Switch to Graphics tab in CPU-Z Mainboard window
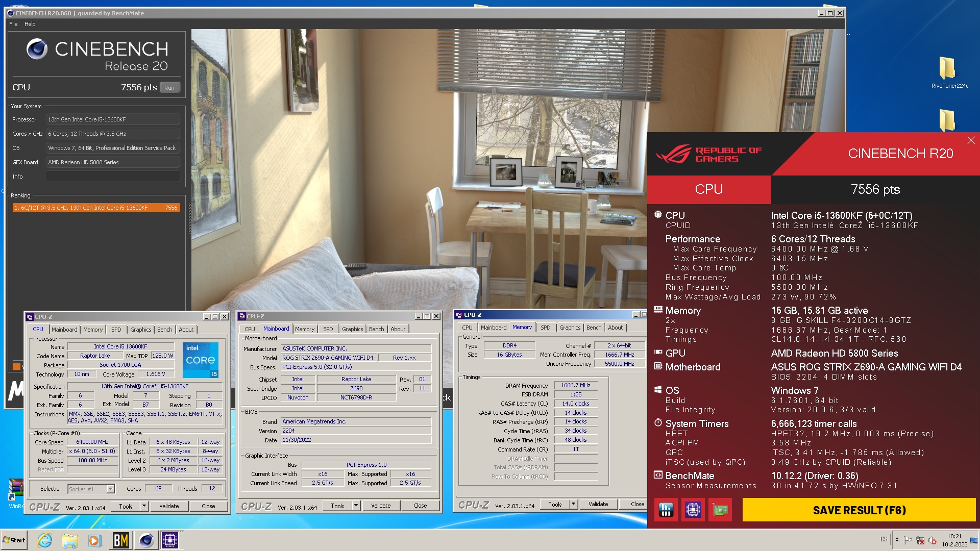The image size is (980, 551). (352, 329)
